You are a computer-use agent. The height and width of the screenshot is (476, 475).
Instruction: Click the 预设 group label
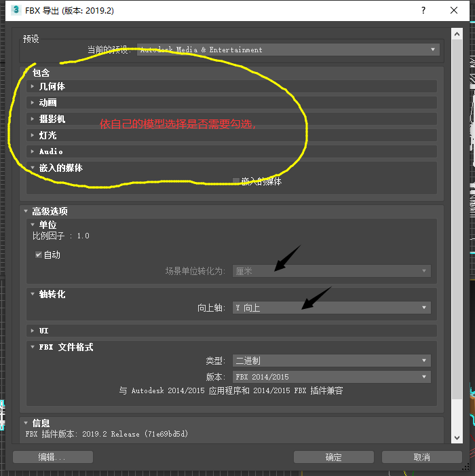pyautogui.click(x=31, y=39)
